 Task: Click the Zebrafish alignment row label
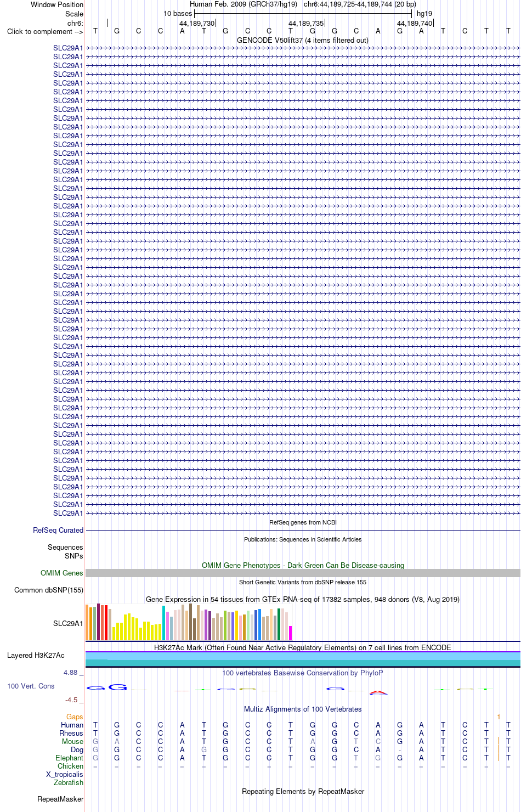point(69,782)
